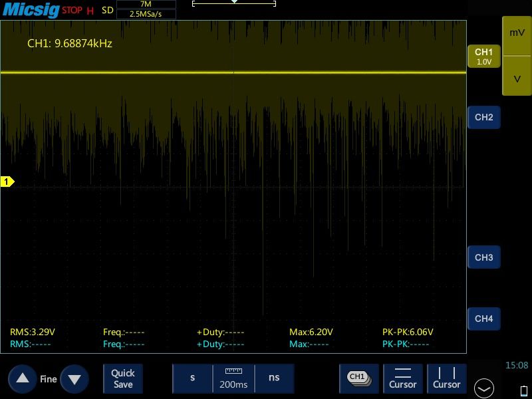The width and height of the screenshot is (532, 399).
Task: Select the Max:6.20V measurement
Action: click(311, 332)
